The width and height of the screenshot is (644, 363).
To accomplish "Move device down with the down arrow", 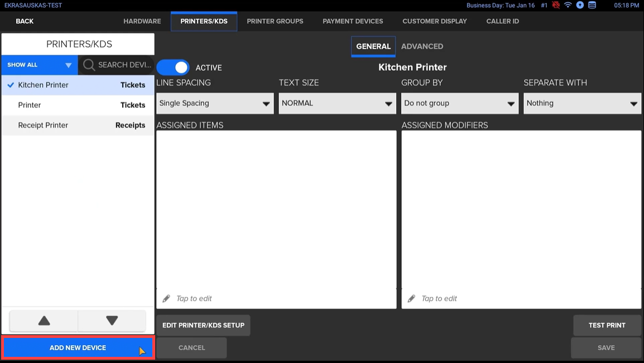I will click(x=112, y=321).
